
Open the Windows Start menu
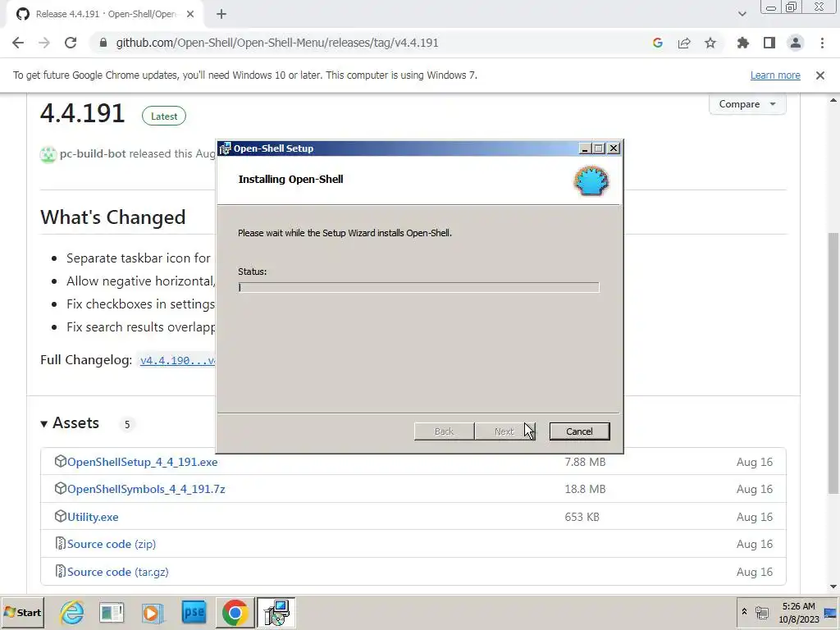(22, 612)
